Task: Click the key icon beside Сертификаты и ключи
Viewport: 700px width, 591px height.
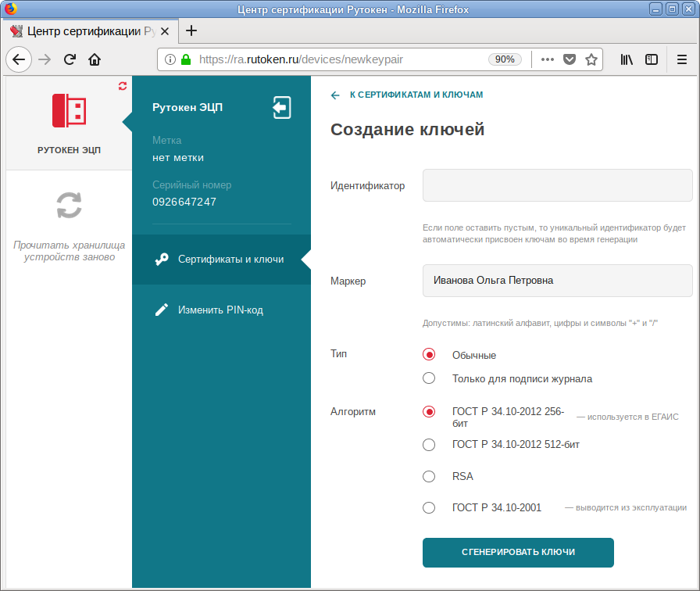Action: pyautogui.click(x=162, y=259)
